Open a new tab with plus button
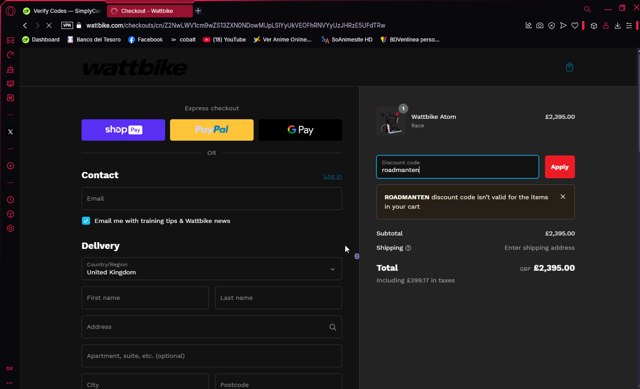The height and width of the screenshot is (389, 640). [x=198, y=11]
